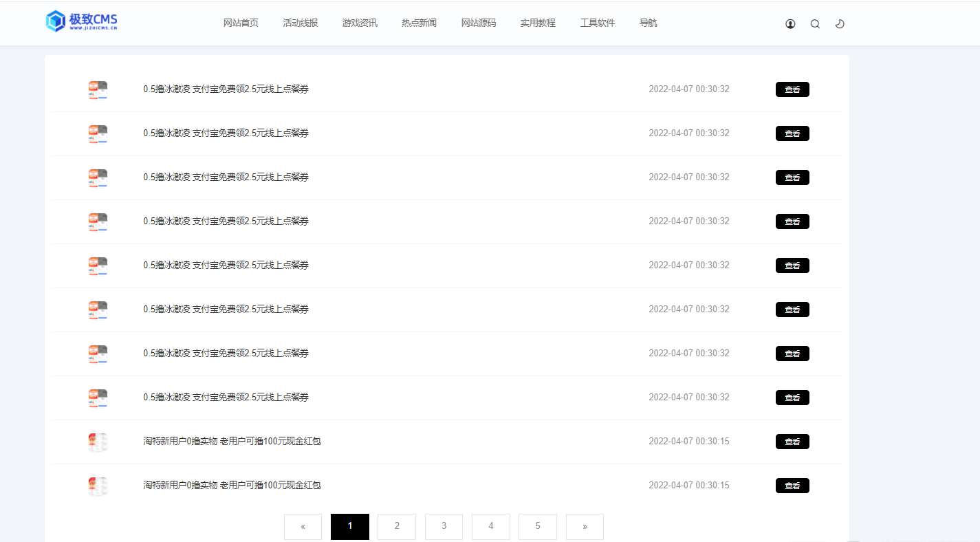Open the 工具软件 nav item

tap(598, 23)
